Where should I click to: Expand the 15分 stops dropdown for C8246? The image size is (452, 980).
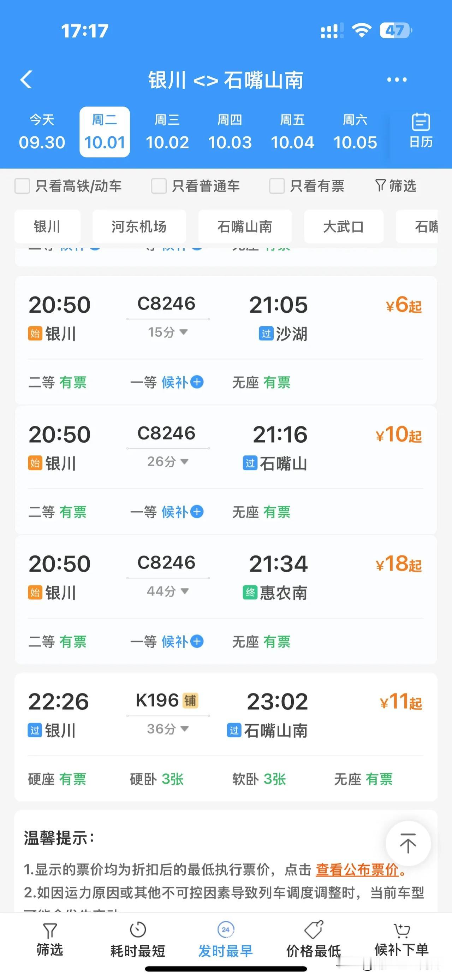[x=168, y=332]
